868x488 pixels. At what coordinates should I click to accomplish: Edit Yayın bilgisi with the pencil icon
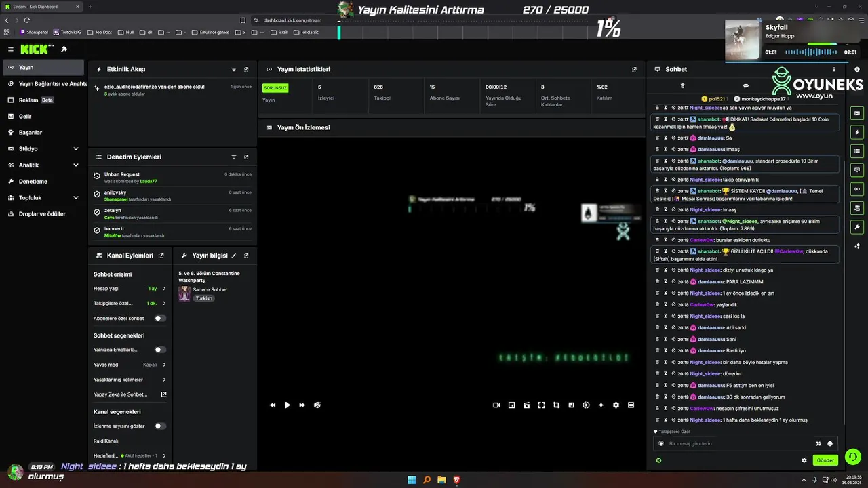point(234,256)
